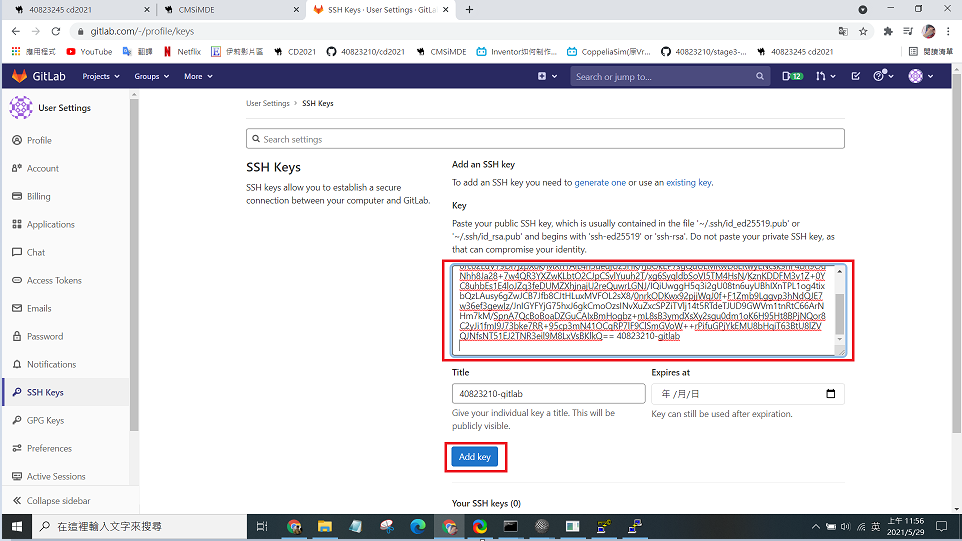Open a new browser tab
Viewport: 962px width, 541px height.
(469, 10)
